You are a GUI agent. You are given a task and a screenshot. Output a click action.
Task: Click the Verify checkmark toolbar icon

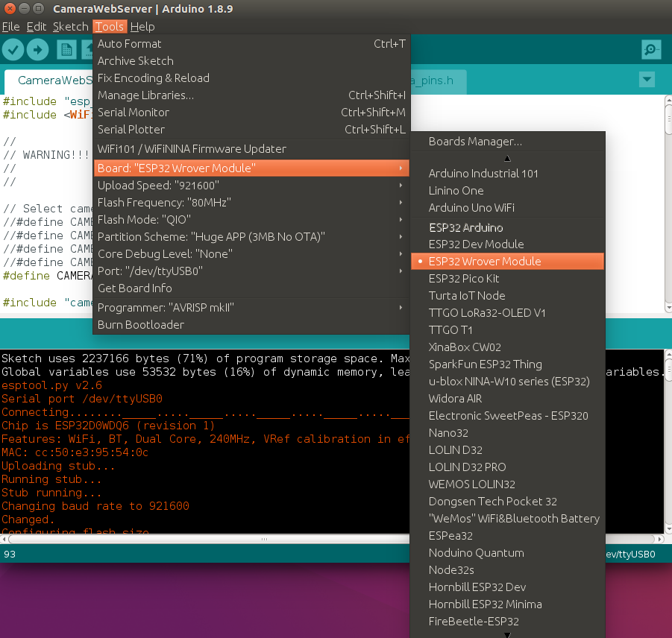point(13,49)
